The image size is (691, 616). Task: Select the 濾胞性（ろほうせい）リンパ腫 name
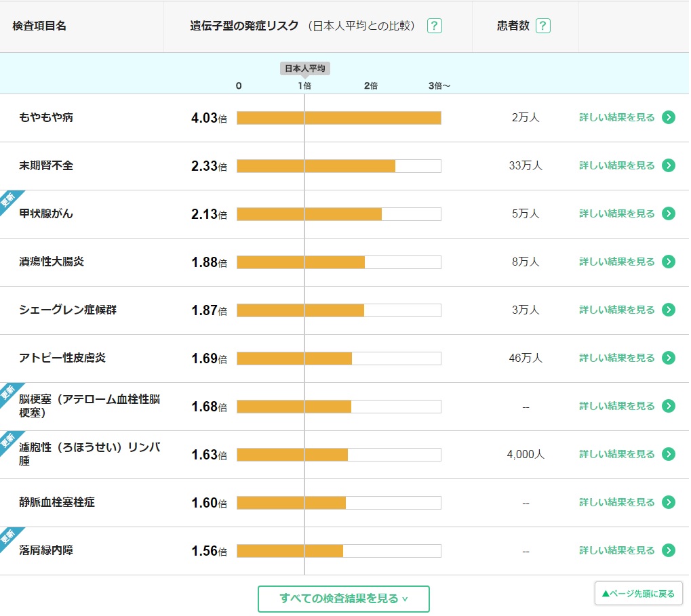point(90,455)
